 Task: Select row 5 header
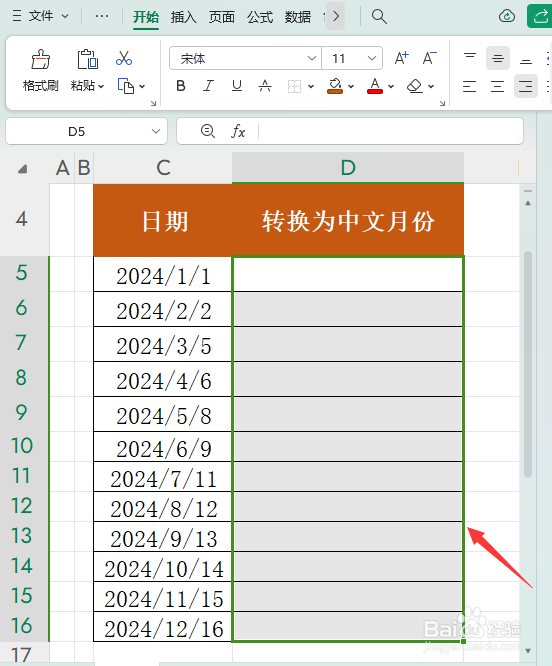tap(21, 274)
